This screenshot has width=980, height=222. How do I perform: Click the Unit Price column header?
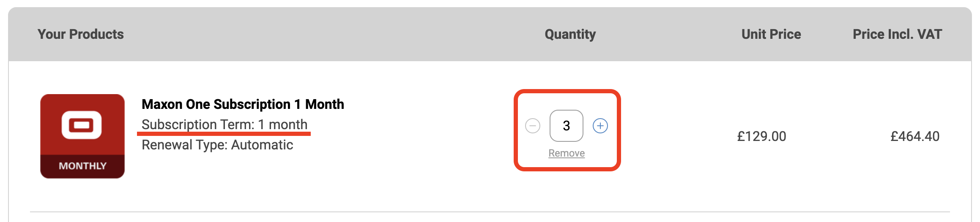point(771,34)
